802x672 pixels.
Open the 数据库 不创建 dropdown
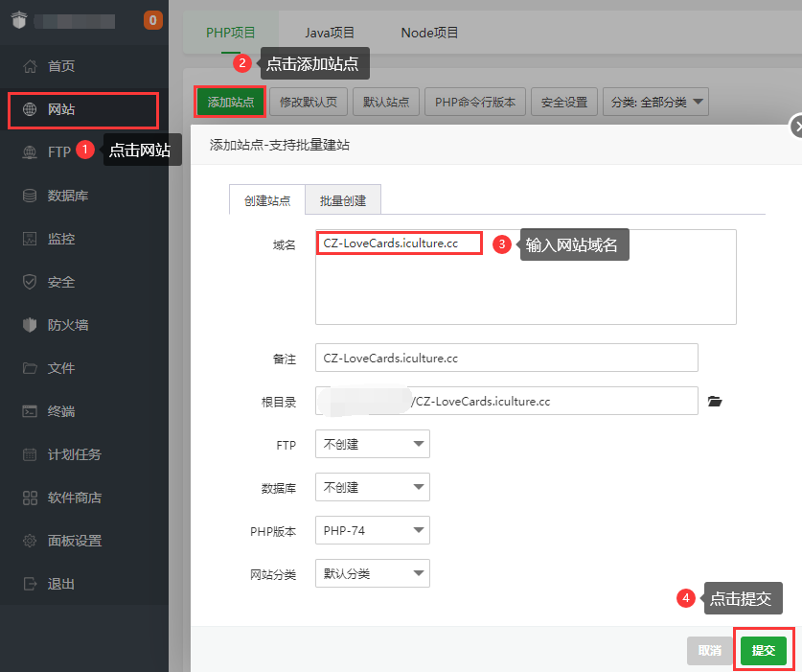(x=373, y=487)
